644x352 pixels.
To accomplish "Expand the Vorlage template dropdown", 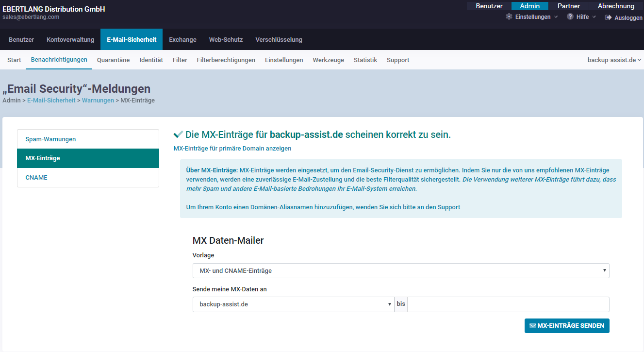I will (401, 270).
